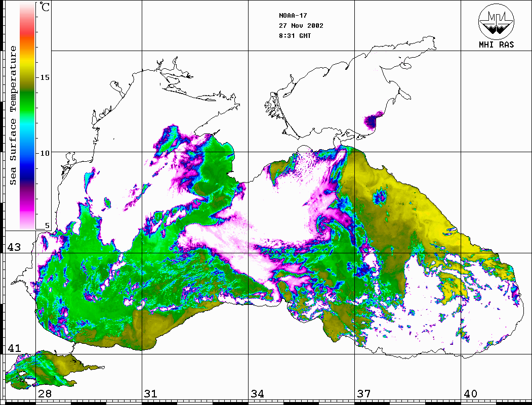The width and height of the screenshot is (532, 405).
Task: Click the time "8:31 GMT"
Action: click(295, 36)
